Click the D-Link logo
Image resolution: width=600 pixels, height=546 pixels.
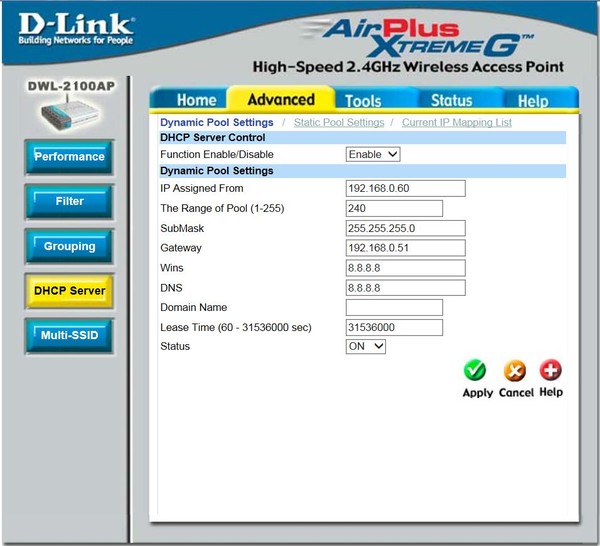pos(76,29)
